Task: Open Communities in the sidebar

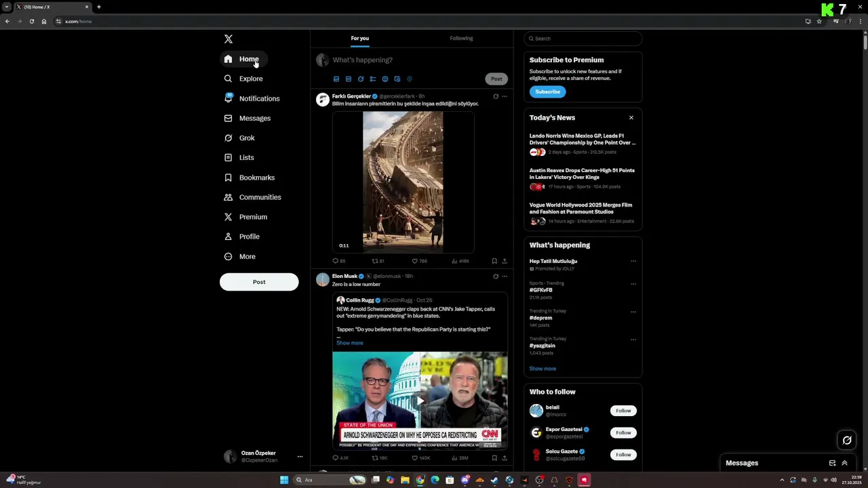Action: (252, 197)
